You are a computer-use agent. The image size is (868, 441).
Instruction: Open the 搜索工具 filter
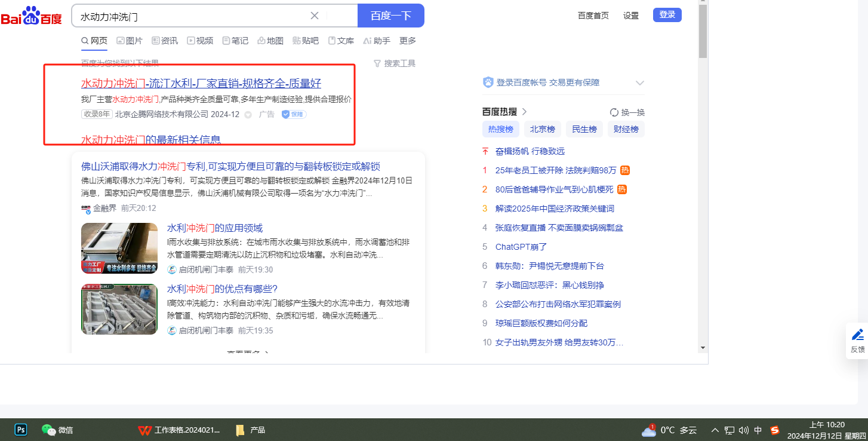[394, 63]
